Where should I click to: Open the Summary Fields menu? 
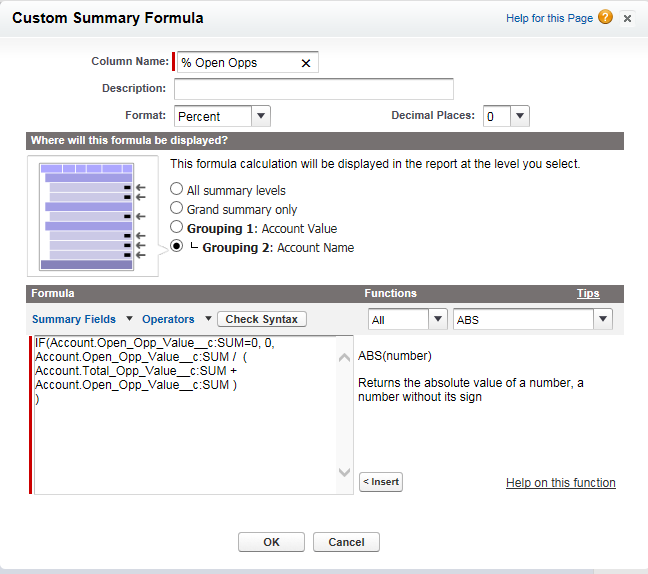click(82, 319)
